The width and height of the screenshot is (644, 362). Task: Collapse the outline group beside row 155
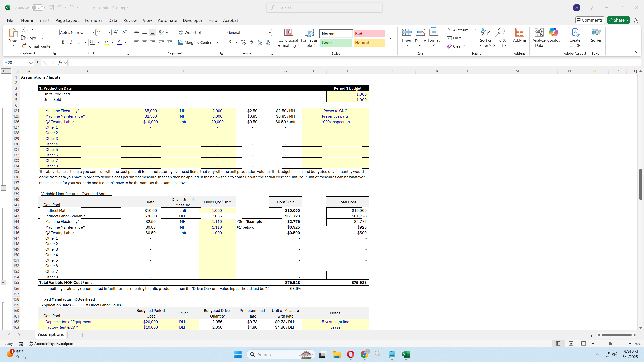point(3,282)
